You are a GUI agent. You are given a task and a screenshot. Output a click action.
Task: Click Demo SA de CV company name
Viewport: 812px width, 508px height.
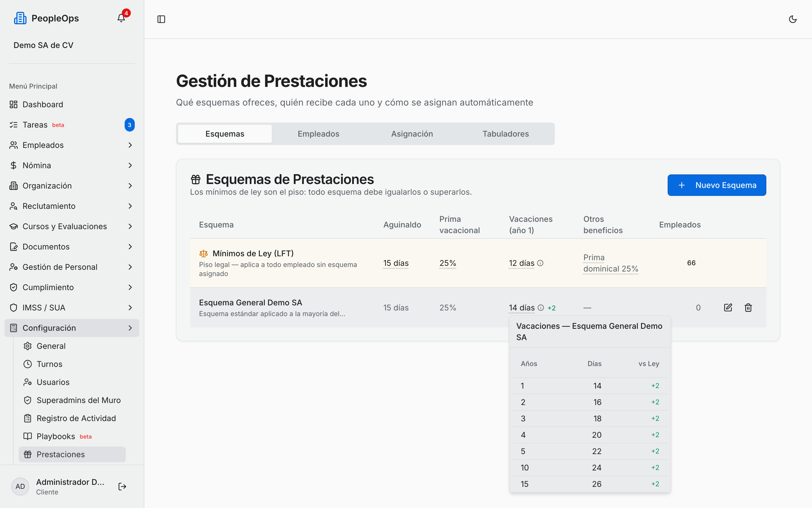[x=43, y=45]
